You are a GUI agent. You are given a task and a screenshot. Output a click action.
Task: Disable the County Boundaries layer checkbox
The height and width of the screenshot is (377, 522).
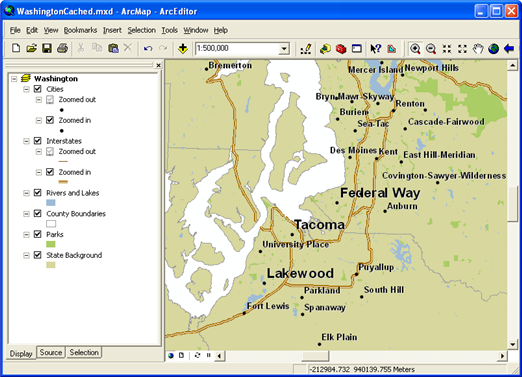pos(38,213)
